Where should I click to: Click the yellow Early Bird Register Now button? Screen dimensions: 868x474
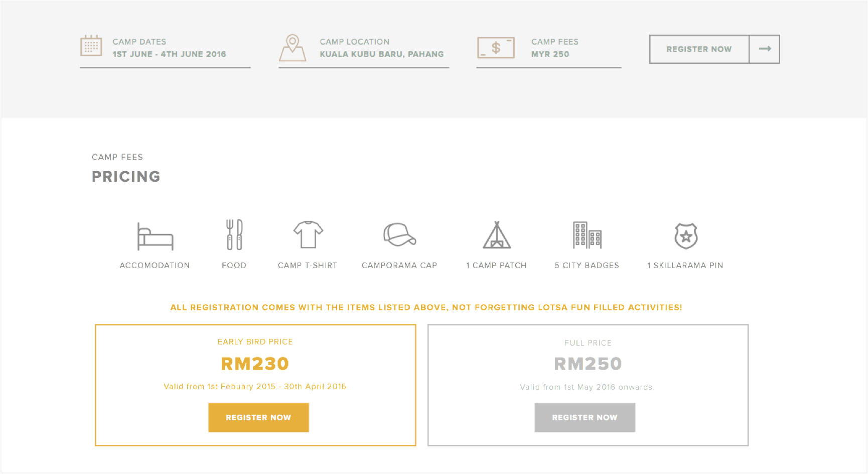tap(258, 417)
